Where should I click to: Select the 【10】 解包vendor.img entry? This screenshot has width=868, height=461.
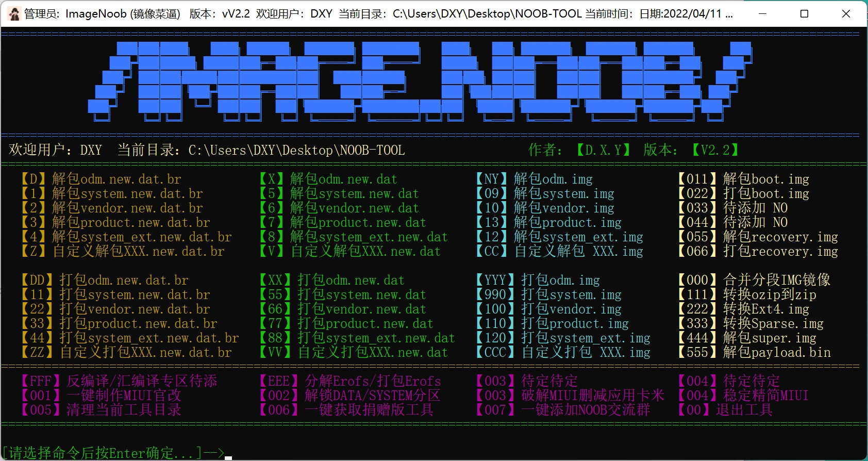tap(544, 208)
